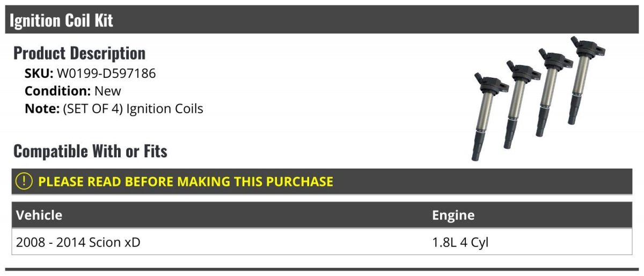Click the (SET OF 4) Ignition Coils text
Viewport: 644px width, 276px height.
pos(133,108)
